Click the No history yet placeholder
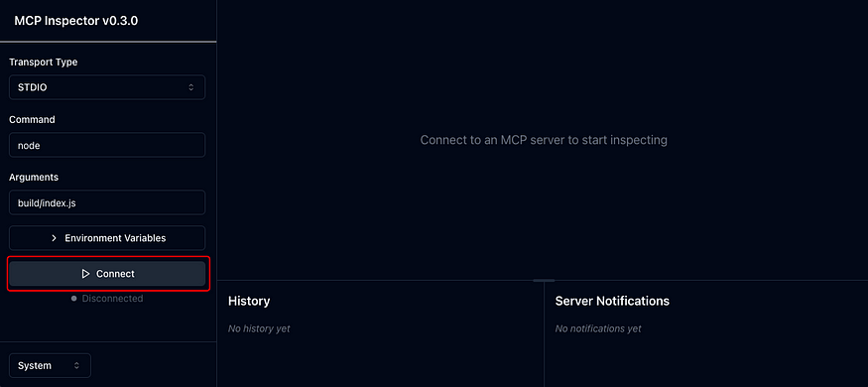 [x=259, y=328]
